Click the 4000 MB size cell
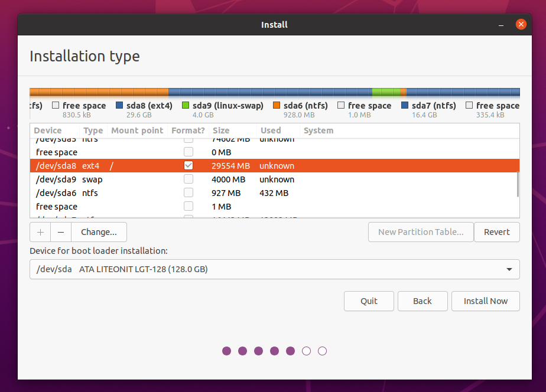 [229, 179]
